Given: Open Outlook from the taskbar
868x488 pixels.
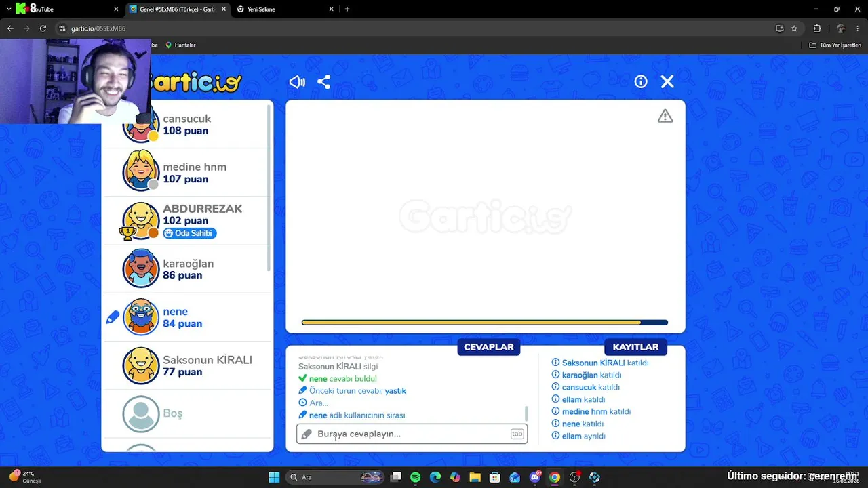Looking at the screenshot, I should [x=515, y=477].
